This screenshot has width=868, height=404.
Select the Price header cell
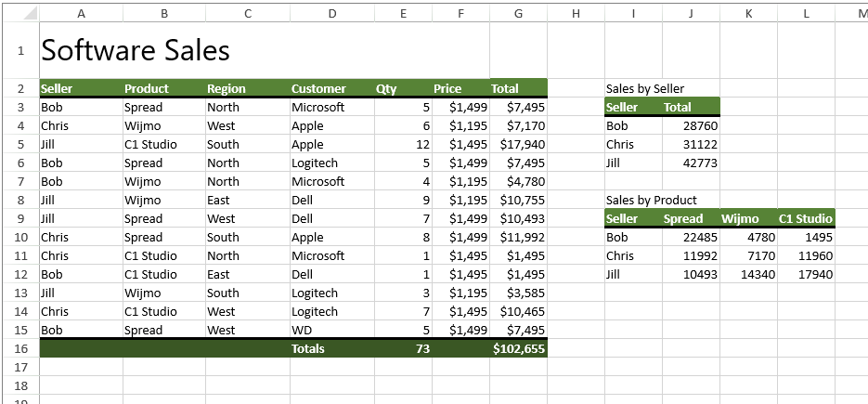447,88
